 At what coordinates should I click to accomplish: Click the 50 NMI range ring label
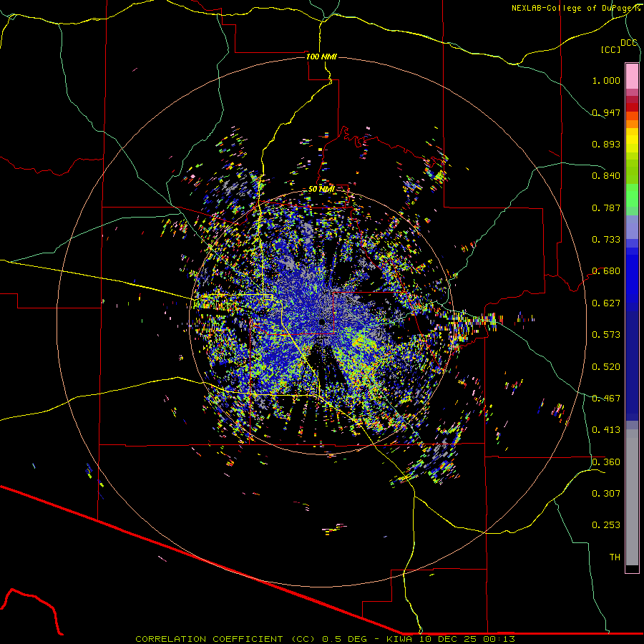321,189
